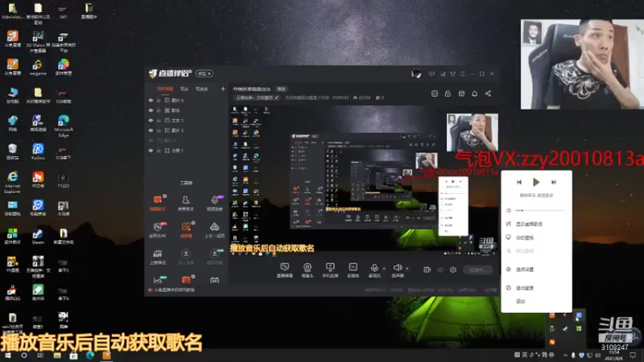Toggle visibility of the 文本1 layer
The width and height of the screenshot is (644, 362).
(x=151, y=120)
